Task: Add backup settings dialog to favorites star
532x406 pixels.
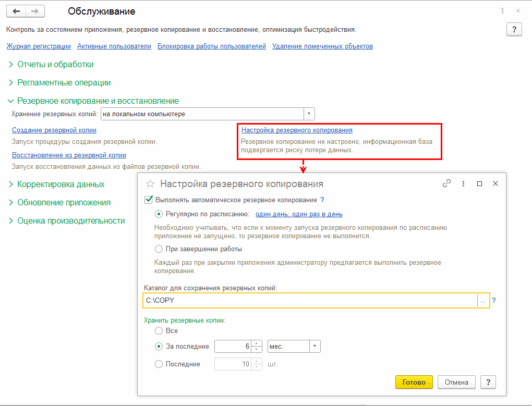Action: point(150,184)
